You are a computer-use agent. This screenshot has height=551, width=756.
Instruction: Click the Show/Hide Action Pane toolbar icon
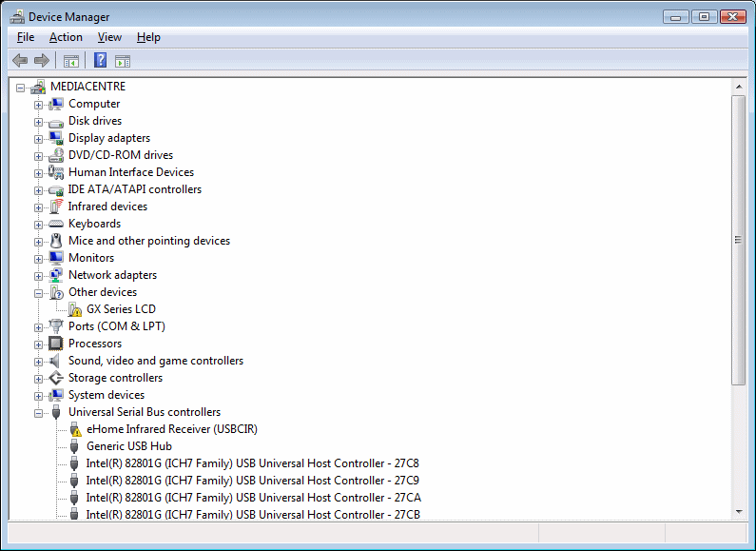(123, 61)
